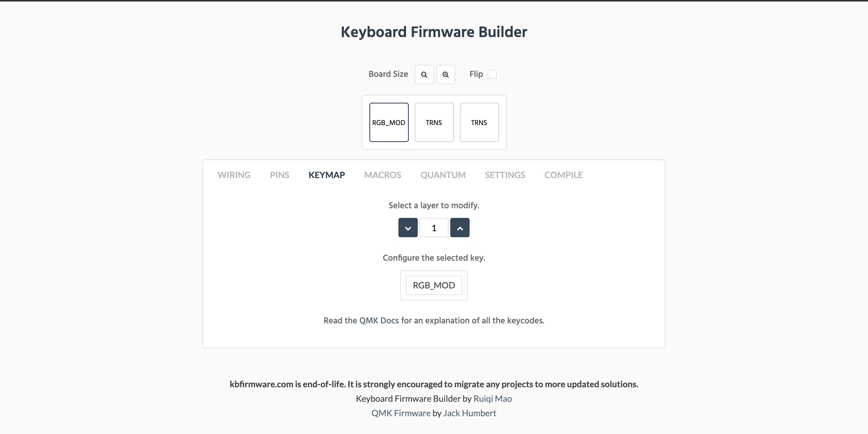Open the QMK Docs link
Screen dimensions: 868x434
click(x=379, y=320)
